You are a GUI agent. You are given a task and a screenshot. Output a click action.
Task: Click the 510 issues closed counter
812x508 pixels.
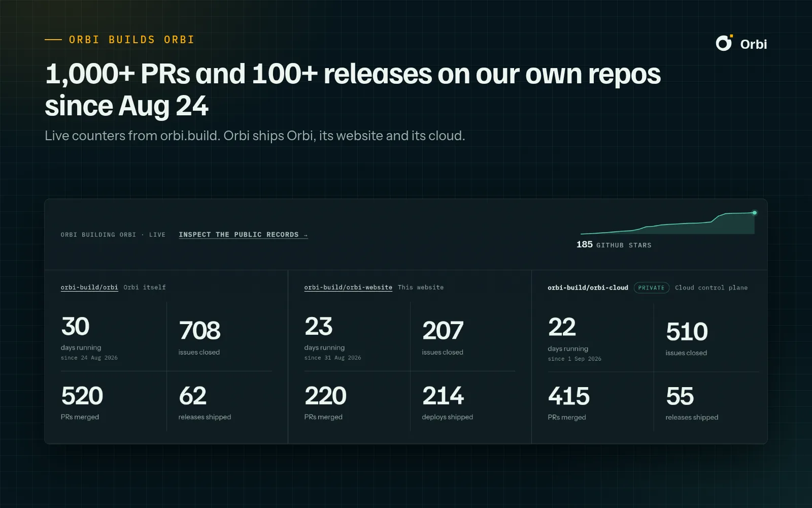687,338
